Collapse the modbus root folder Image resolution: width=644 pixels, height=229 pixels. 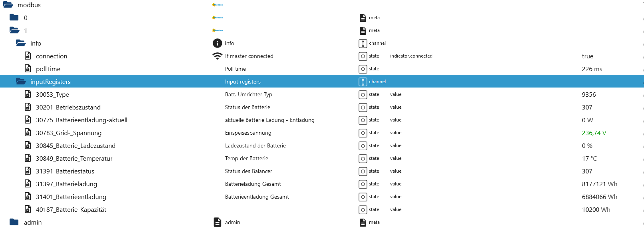point(8,5)
